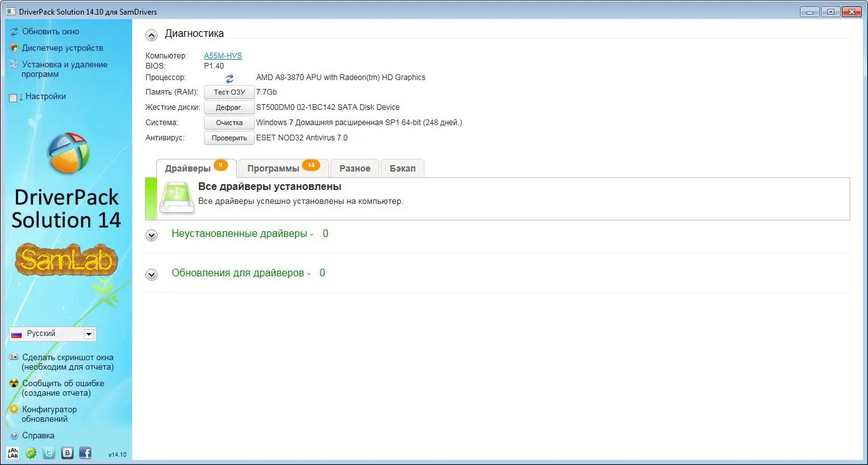868x465 pixels.
Task: Click the green gear icon in the bottom row
Action: (31, 453)
